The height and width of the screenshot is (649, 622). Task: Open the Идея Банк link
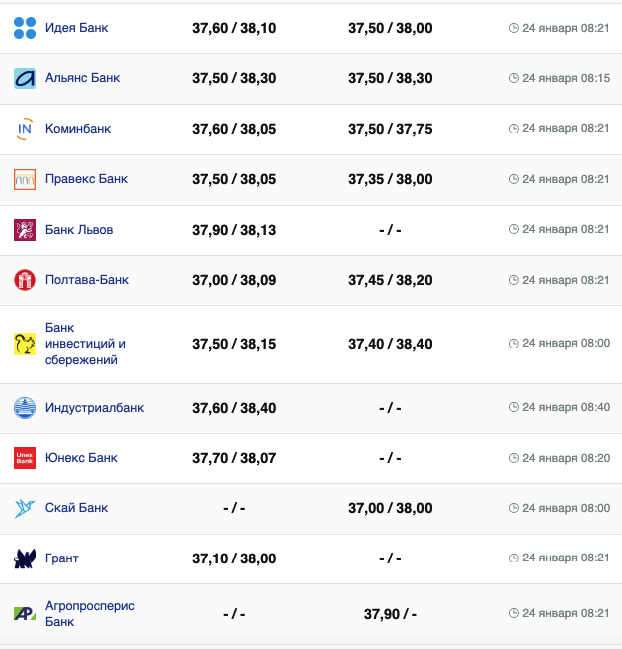click(76, 28)
